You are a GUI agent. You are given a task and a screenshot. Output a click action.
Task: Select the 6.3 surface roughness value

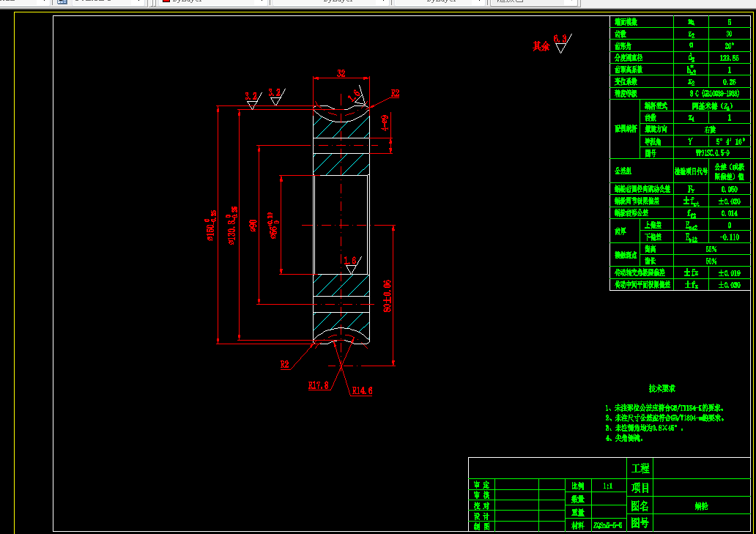560,39
